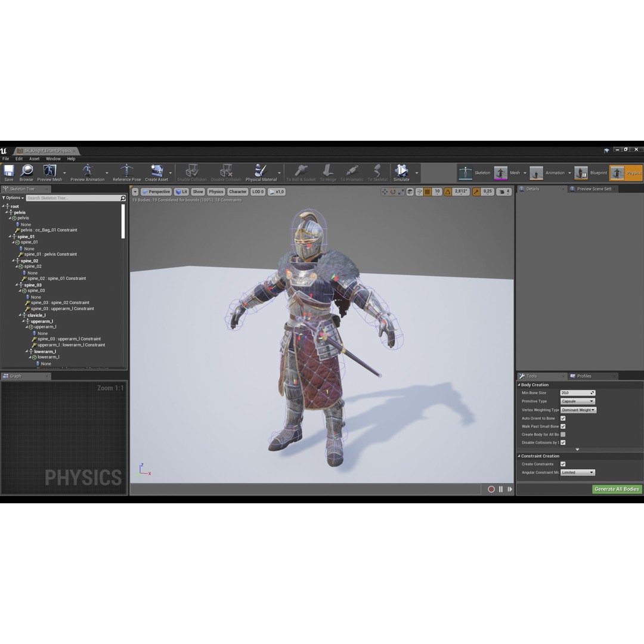Click the Source Control icon in title bar

coord(606,151)
